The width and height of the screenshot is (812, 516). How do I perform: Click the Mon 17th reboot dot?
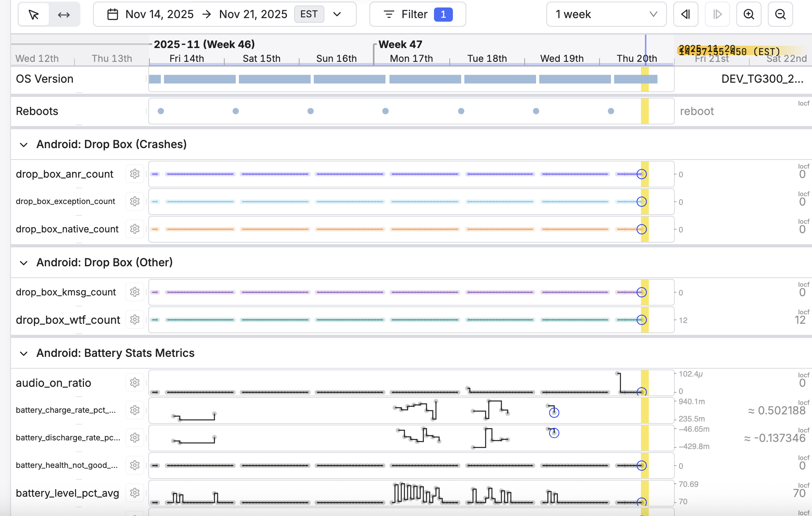click(386, 111)
